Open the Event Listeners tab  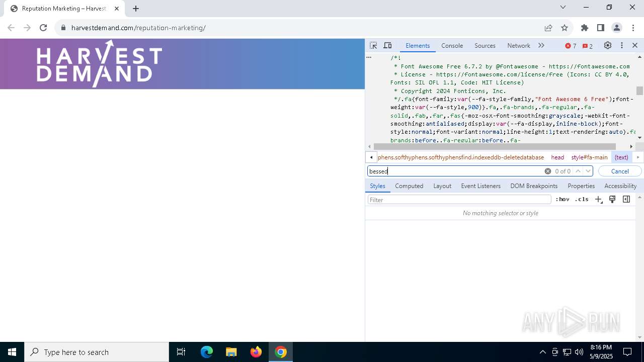pos(480,186)
